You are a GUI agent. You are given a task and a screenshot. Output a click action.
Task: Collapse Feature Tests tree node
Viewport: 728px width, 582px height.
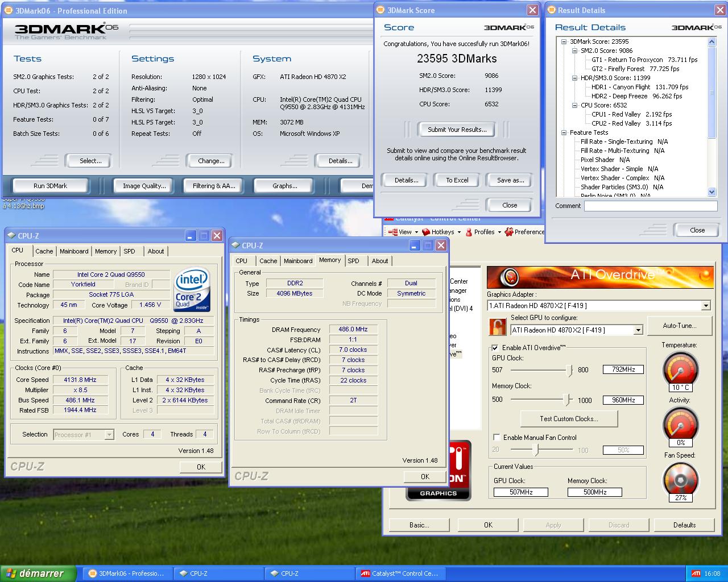pos(564,132)
